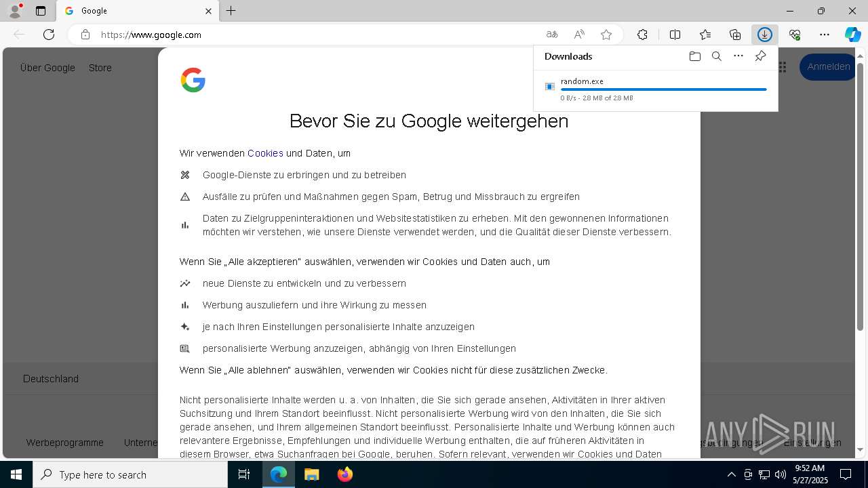This screenshot has height=488, width=868.
Task: Click the page vertical scrollbar
Action: pyautogui.click(x=860, y=197)
